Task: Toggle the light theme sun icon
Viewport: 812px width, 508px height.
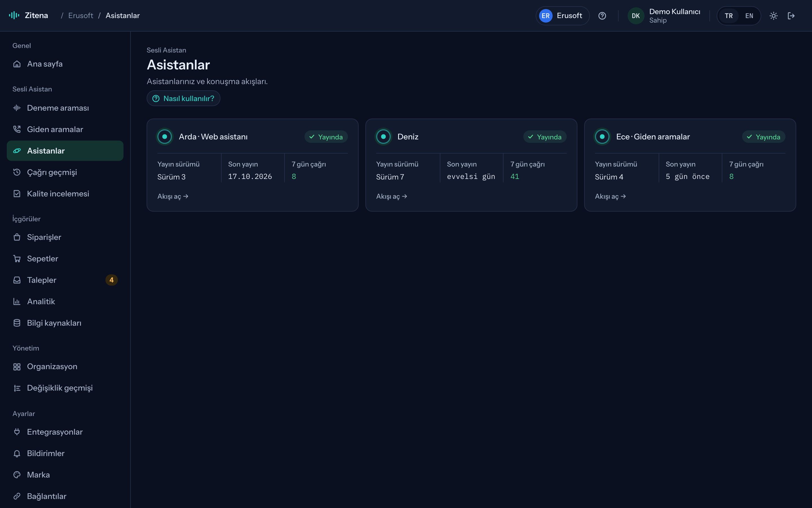Action: pos(773,16)
